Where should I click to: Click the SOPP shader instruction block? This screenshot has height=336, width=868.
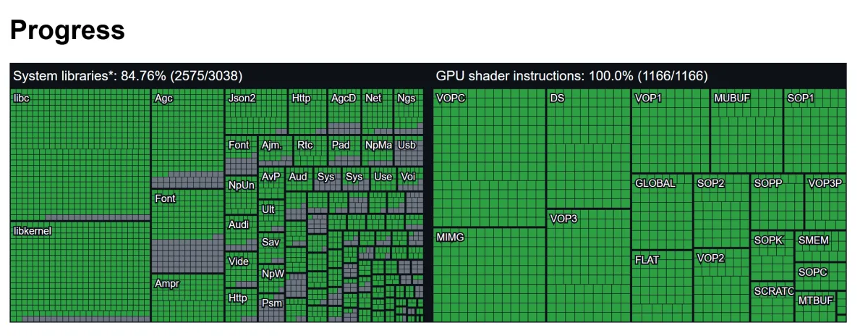coord(777,202)
